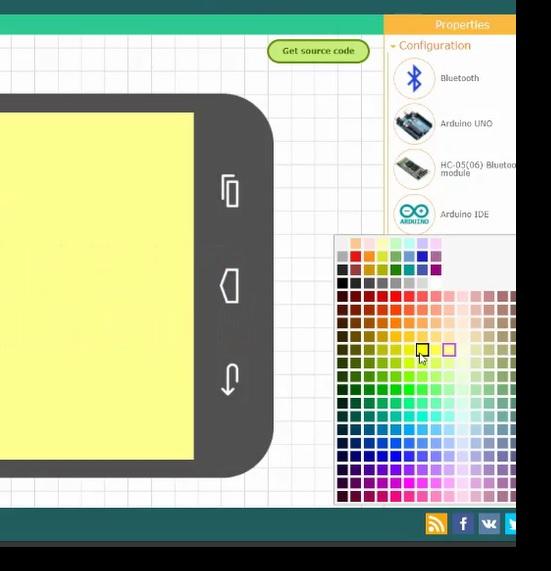Pick the HC-05(06) Bluetooth module icon
Viewport: 551px width, 571px height.
[x=414, y=169]
